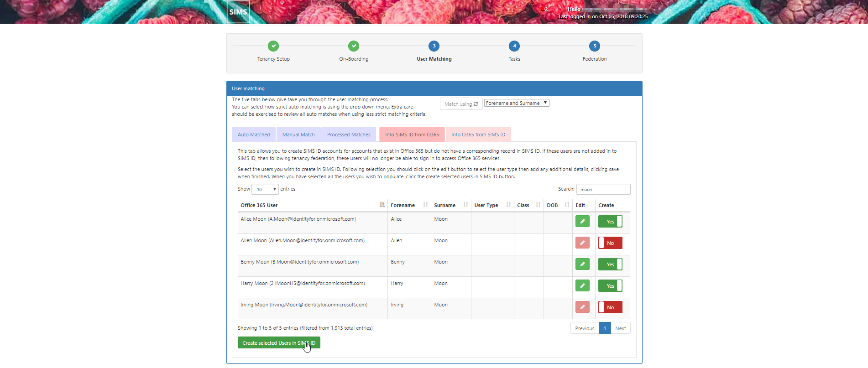This screenshot has width=868, height=368.
Task: Switch to the Manual Match tab
Action: 298,135
